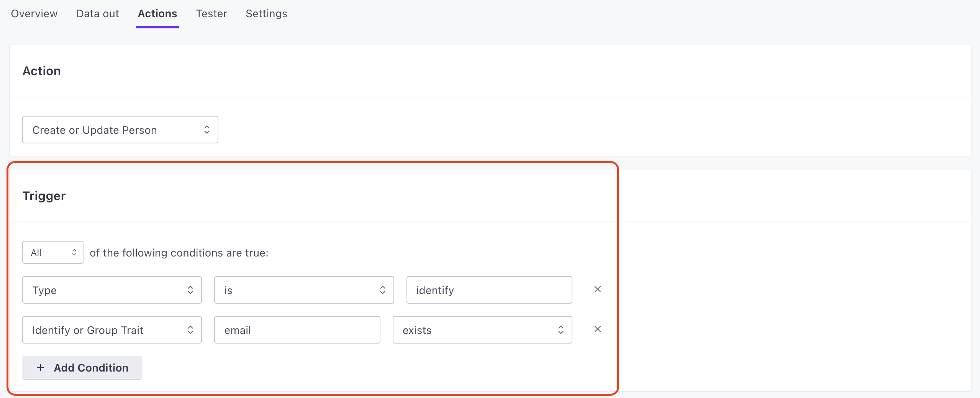The image size is (980, 398).
Task: Click the chevron arrows on the exists dropdown
Action: (x=560, y=330)
